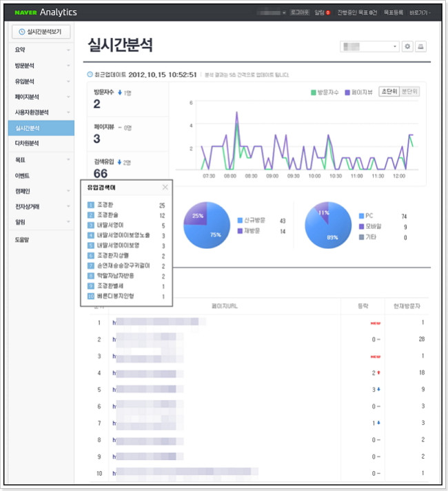Image resolution: width=448 pixels, height=491 pixels.
Task: Open settings with the gear icon
Action: 407,47
